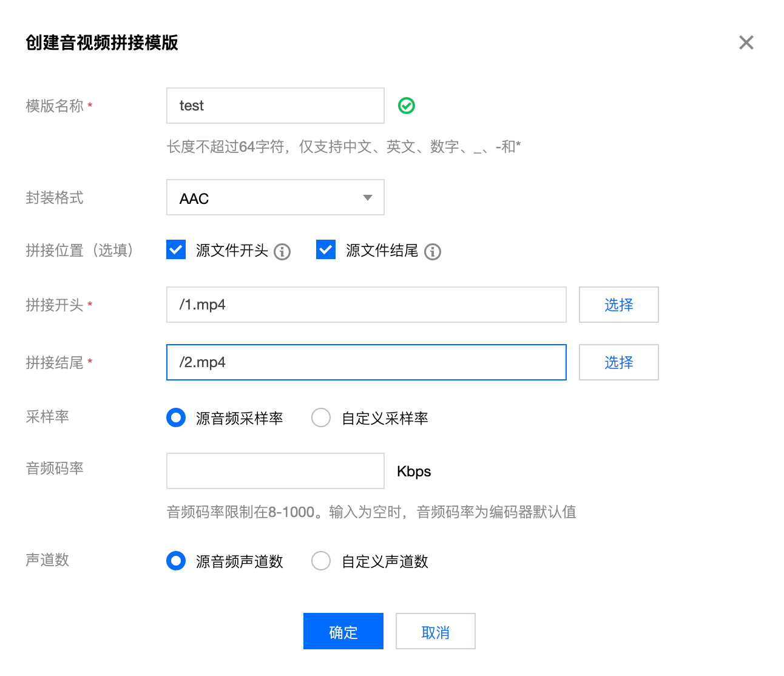The image size is (784, 676).
Task: Select 源音频声道数 radio option
Action: pyautogui.click(x=176, y=561)
